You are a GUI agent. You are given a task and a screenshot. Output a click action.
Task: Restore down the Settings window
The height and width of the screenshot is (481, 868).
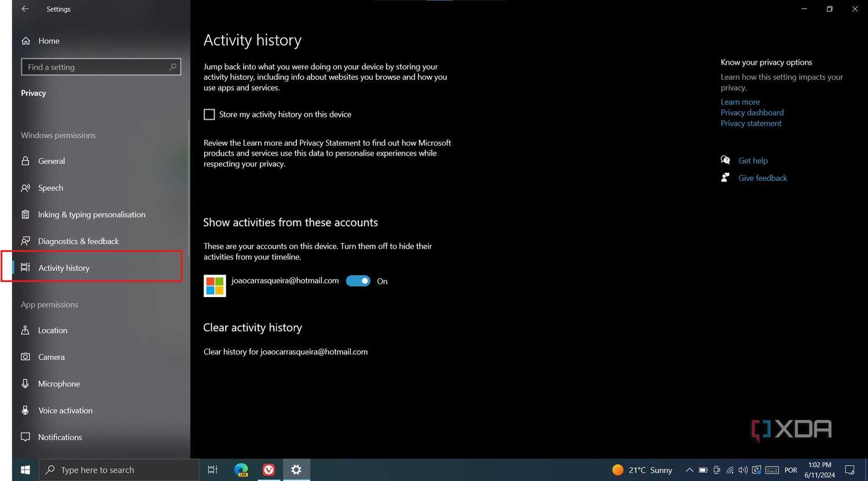(829, 9)
